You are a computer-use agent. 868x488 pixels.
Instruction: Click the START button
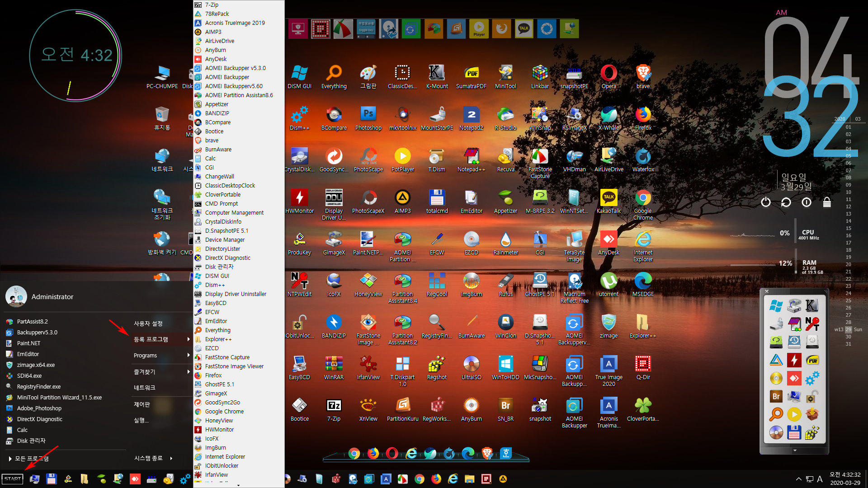(13, 479)
